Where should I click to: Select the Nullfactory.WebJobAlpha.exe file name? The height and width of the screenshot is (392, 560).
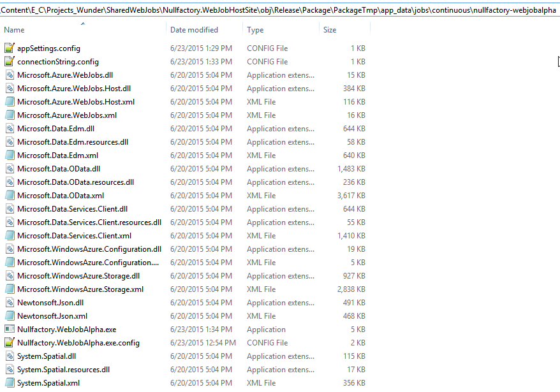67,329
